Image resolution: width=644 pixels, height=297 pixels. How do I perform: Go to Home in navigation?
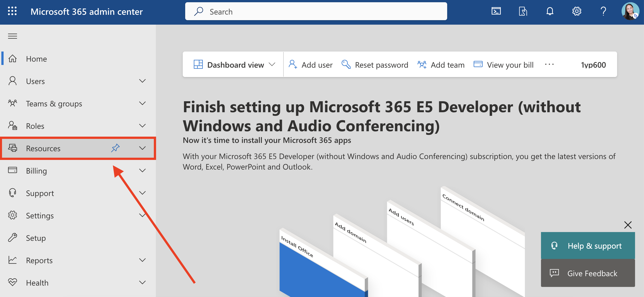tap(36, 59)
